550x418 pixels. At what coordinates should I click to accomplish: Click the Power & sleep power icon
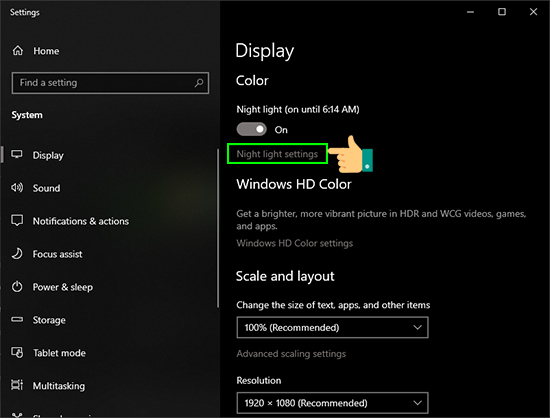17,287
